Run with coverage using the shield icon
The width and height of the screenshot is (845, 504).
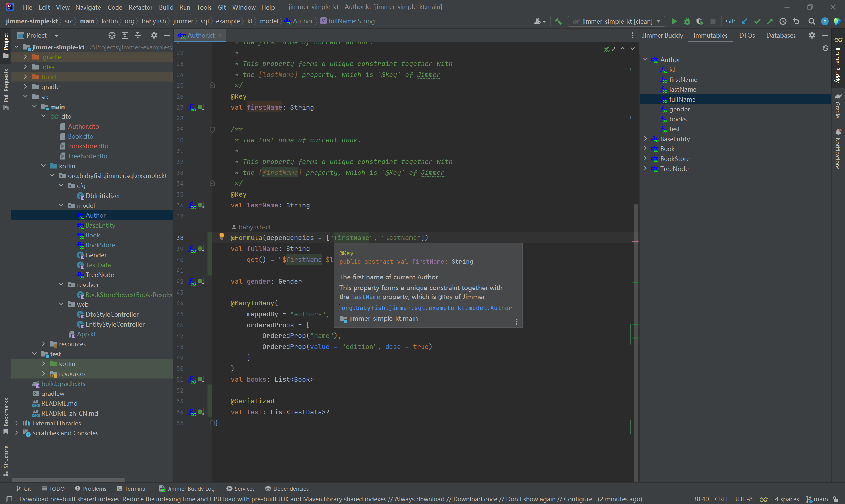coord(700,21)
